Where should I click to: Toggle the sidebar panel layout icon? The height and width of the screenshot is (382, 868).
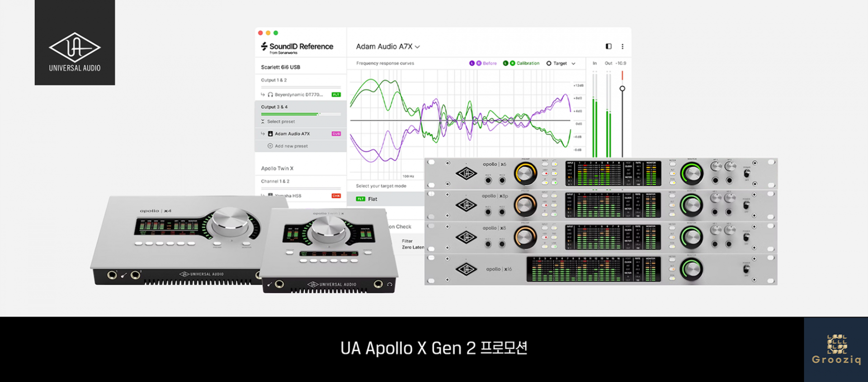tap(609, 46)
